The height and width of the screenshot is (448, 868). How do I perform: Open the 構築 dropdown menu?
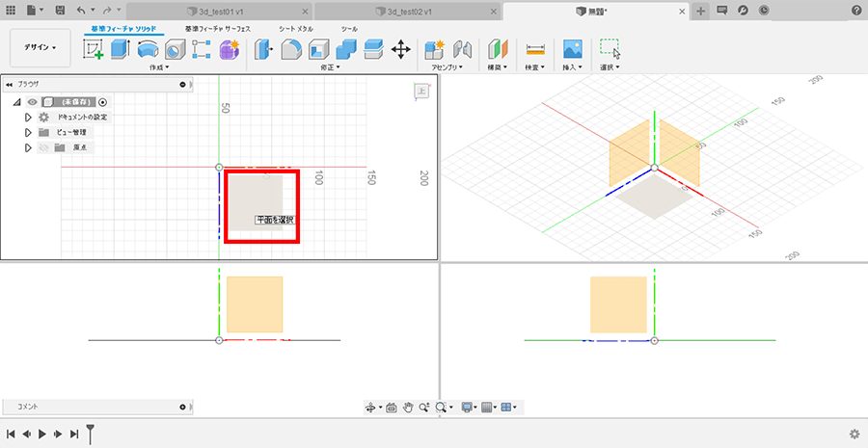(x=498, y=66)
